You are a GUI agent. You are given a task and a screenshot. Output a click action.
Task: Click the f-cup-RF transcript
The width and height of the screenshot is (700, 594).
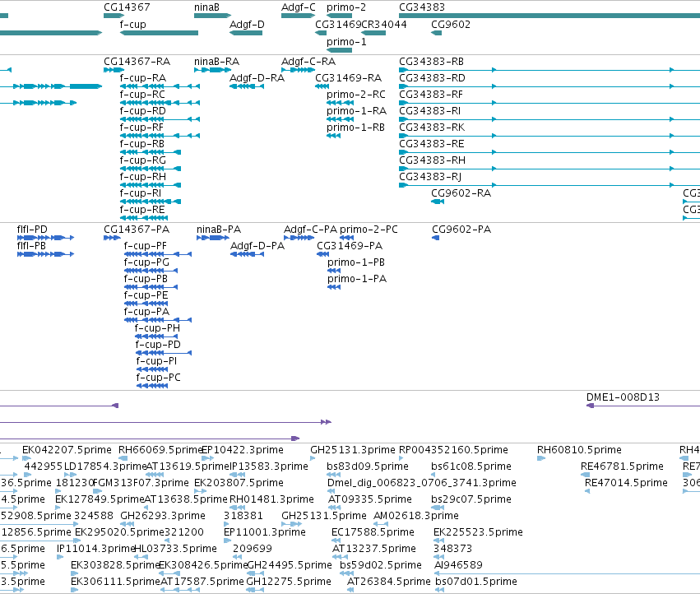tap(160, 136)
